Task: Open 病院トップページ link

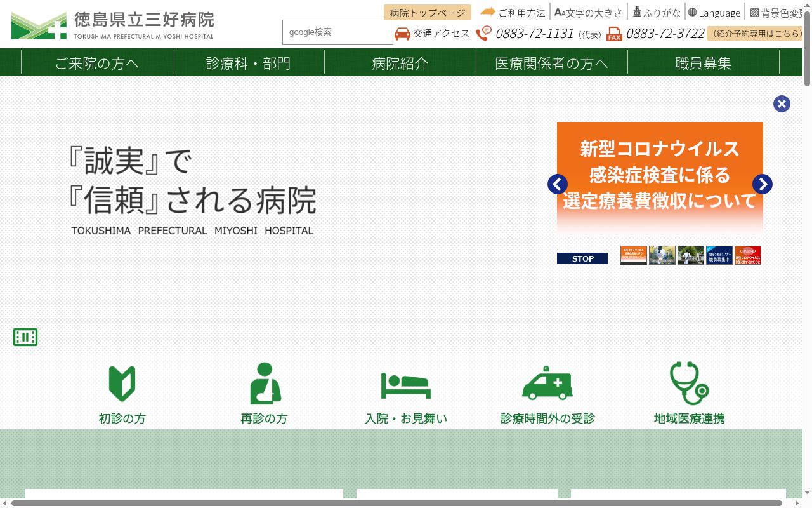Action: click(428, 13)
